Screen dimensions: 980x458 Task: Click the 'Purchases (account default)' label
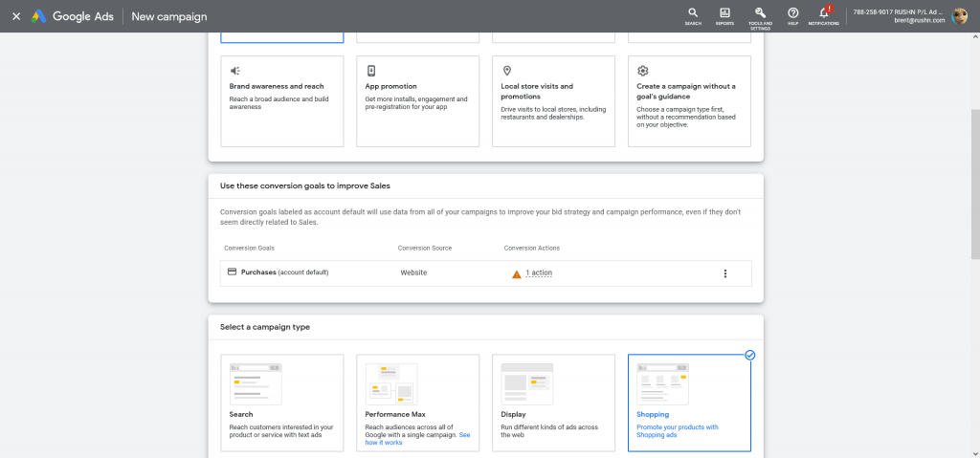284,273
